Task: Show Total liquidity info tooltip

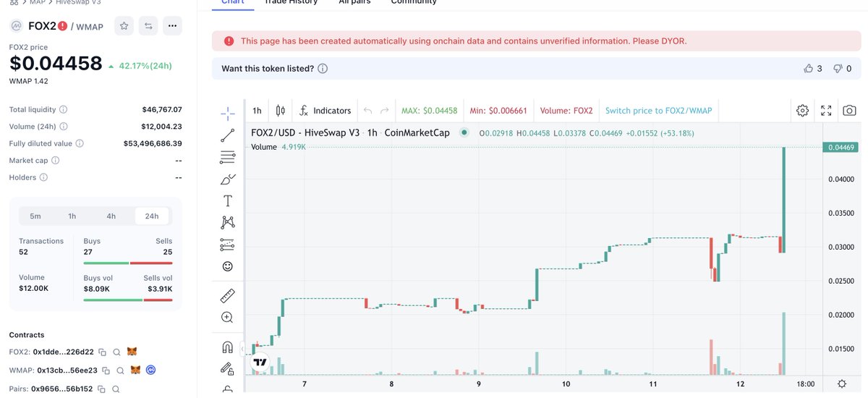Action: tap(63, 110)
